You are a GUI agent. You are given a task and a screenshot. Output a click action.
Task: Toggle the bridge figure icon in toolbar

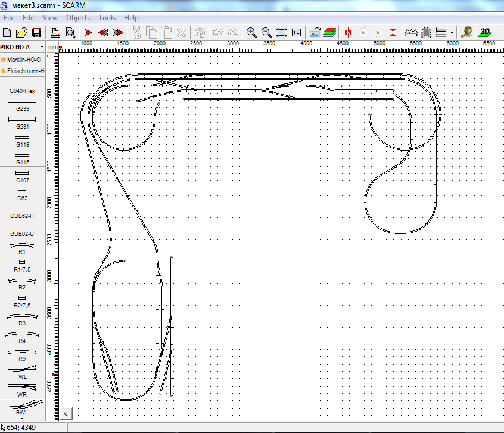coord(410,32)
